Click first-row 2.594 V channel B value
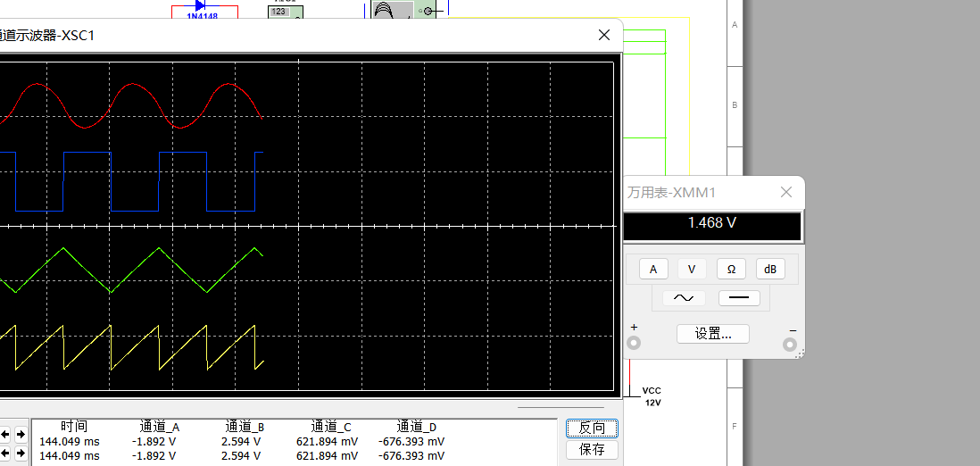The width and height of the screenshot is (980, 466). [241, 442]
